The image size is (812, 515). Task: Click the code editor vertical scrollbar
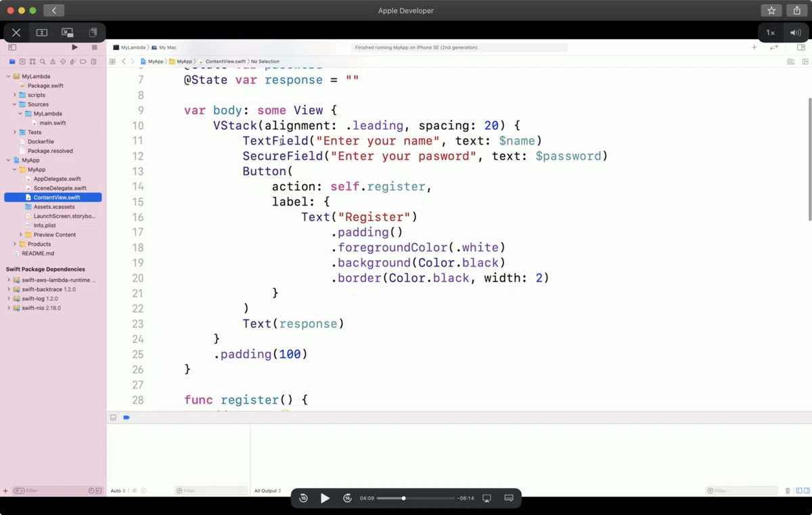[x=809, y=159]
